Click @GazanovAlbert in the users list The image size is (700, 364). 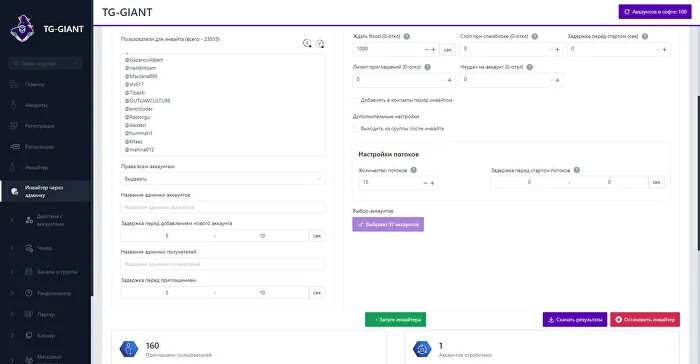[x=144, y=60]
